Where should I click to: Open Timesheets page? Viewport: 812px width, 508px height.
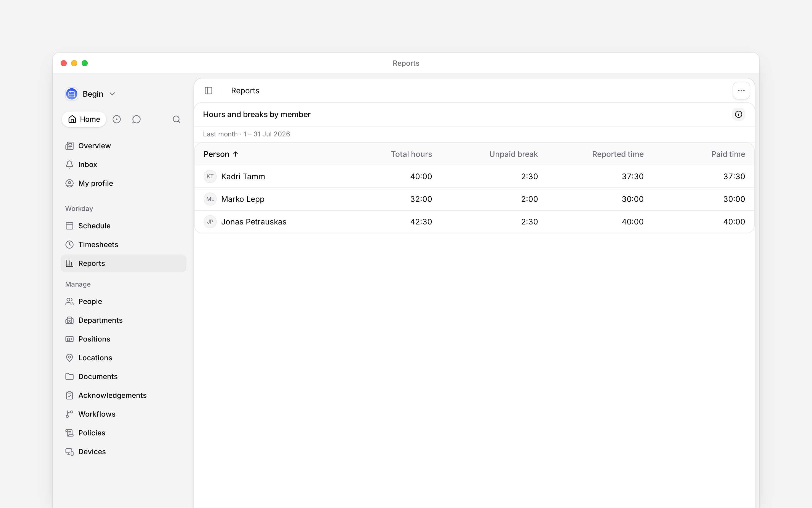click(124, 245)
